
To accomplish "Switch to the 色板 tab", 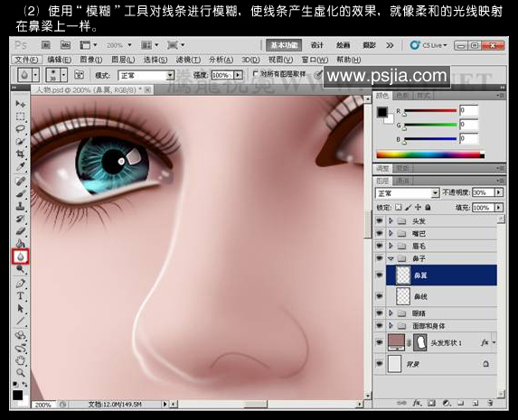I will pos(402,96).
